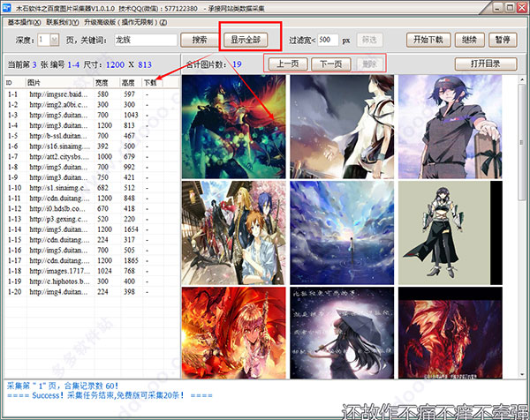530x420 pixels.
Task: Pause download with 暂停 button
Action: [x=503, y=40]
